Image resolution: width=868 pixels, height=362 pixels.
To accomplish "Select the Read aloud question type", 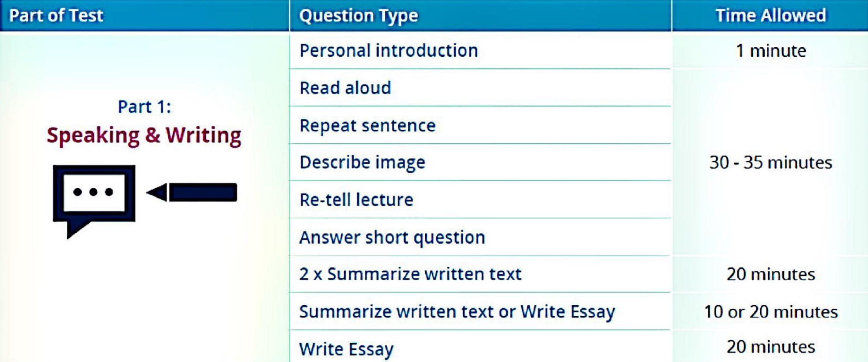I will pyautogui.click(x=345, y=88).
